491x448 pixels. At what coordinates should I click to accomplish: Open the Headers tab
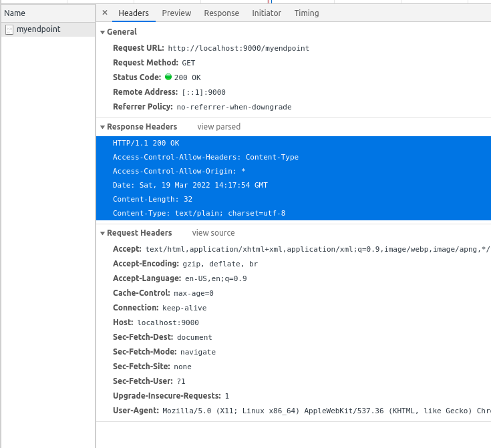tap(134, 13)
